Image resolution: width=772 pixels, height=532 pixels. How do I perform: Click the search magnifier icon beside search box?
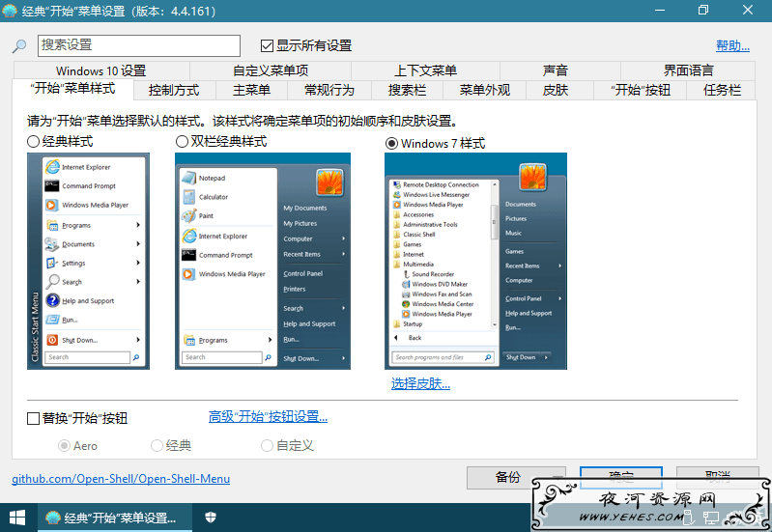click(19, 45)
